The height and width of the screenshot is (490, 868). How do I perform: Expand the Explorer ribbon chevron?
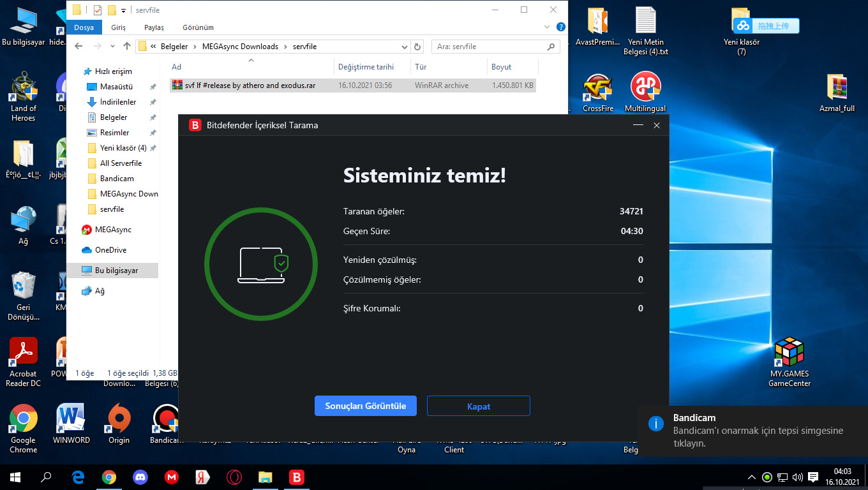pos(547,27)
